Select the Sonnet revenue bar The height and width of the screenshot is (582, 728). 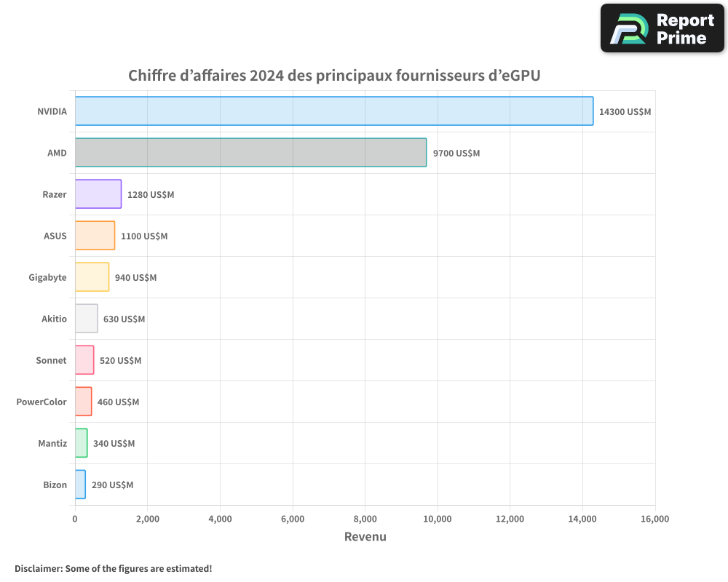[84, 360]
